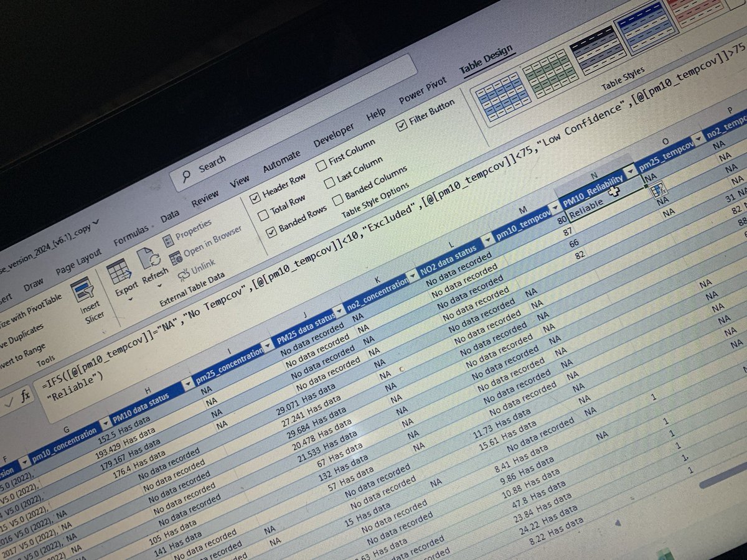Viewport: 747px width, 560px height.
Task: Enable the Total Row checkbox
Action: coord(263,215)
